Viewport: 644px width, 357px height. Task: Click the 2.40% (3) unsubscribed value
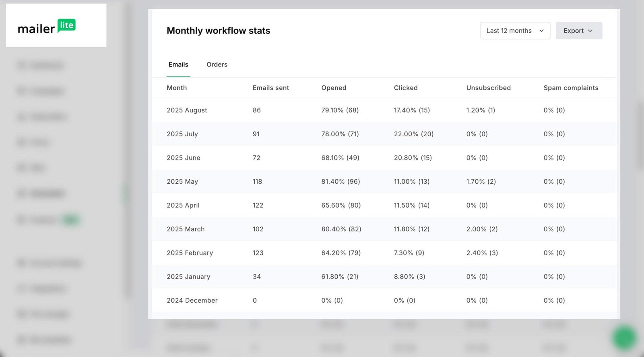pyautogui.click(x=482, y=253)
